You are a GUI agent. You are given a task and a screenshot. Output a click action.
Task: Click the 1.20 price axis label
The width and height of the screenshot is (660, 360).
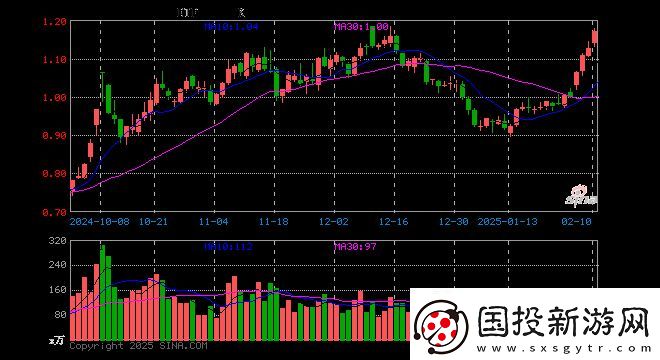pyautogui.click(x=54, y=22)
